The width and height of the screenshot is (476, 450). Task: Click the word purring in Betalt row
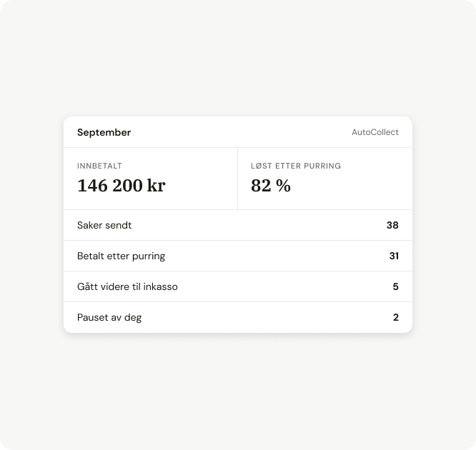(149, 256)
